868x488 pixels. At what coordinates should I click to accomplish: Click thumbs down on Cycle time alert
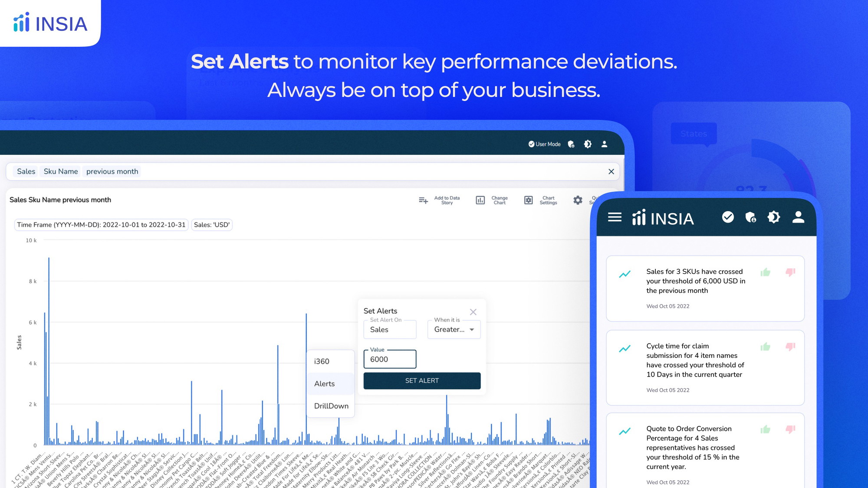point(790,346)
